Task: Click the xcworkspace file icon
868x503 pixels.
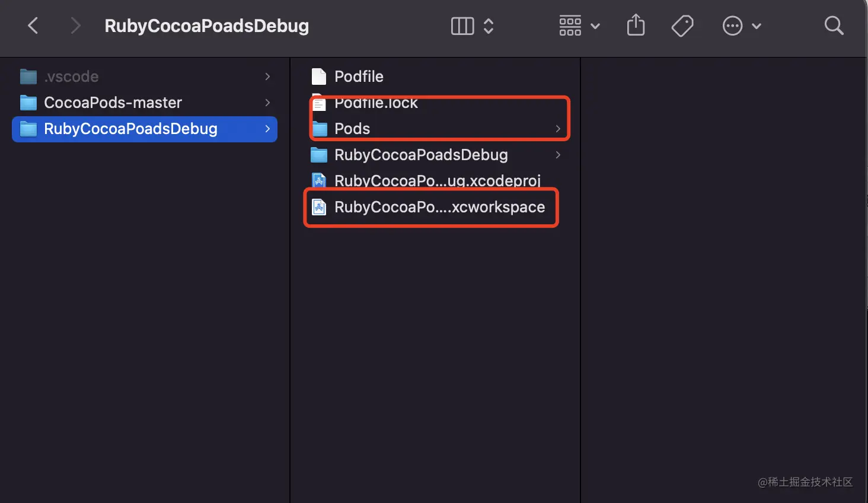Action: pyautogui.click(x=319, y=207)
